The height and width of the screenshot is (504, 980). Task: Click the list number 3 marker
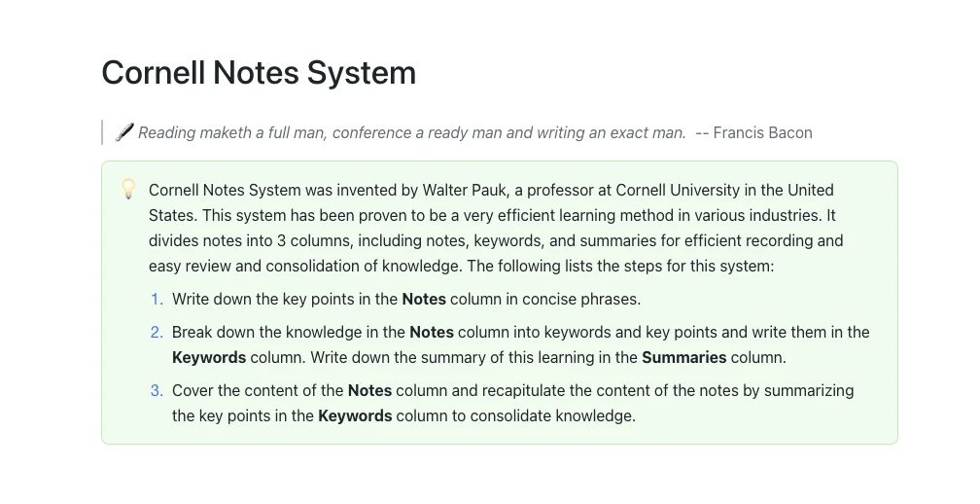coord(157,391)
